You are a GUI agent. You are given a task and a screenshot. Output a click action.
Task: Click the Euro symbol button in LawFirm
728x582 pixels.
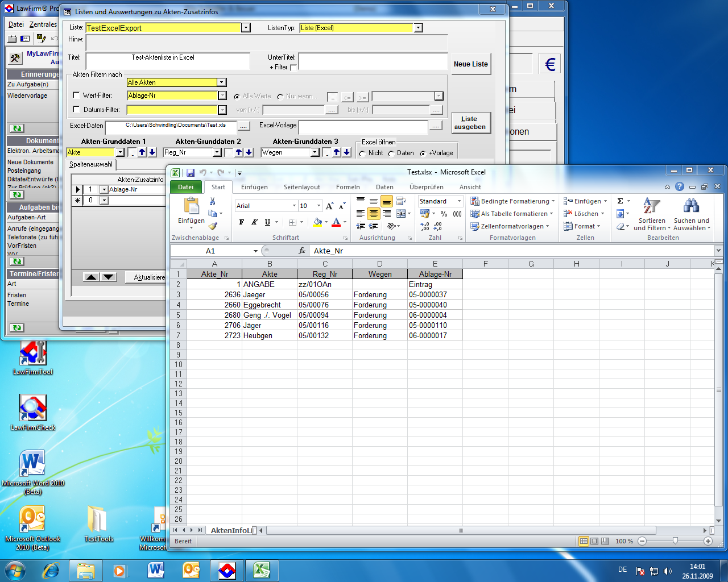coord(550,64)
